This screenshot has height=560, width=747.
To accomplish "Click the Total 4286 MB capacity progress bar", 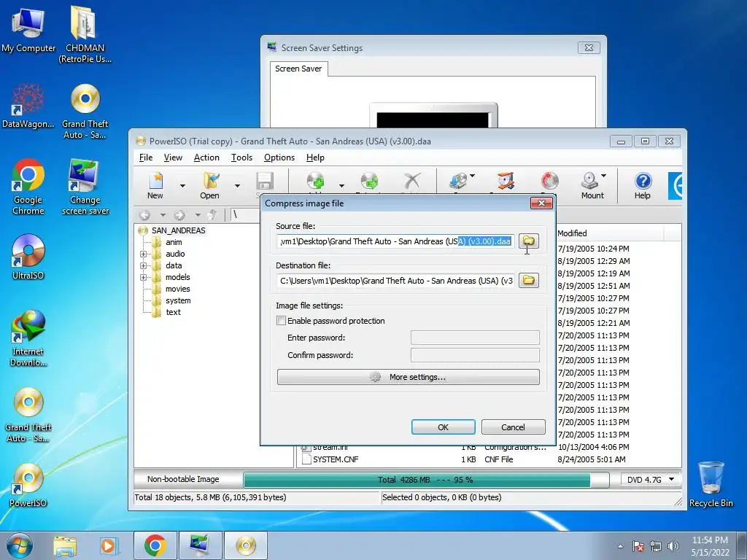I will pyautogui.click(x=426, y=480).
